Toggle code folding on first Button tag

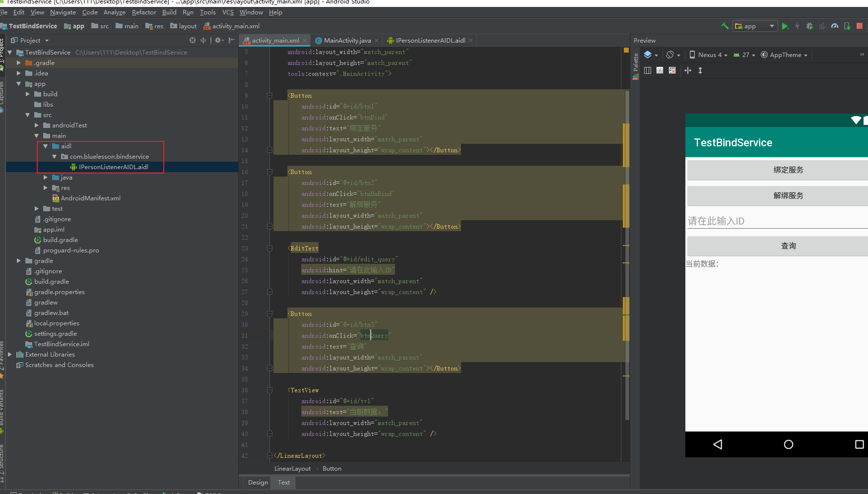[269, 95]
